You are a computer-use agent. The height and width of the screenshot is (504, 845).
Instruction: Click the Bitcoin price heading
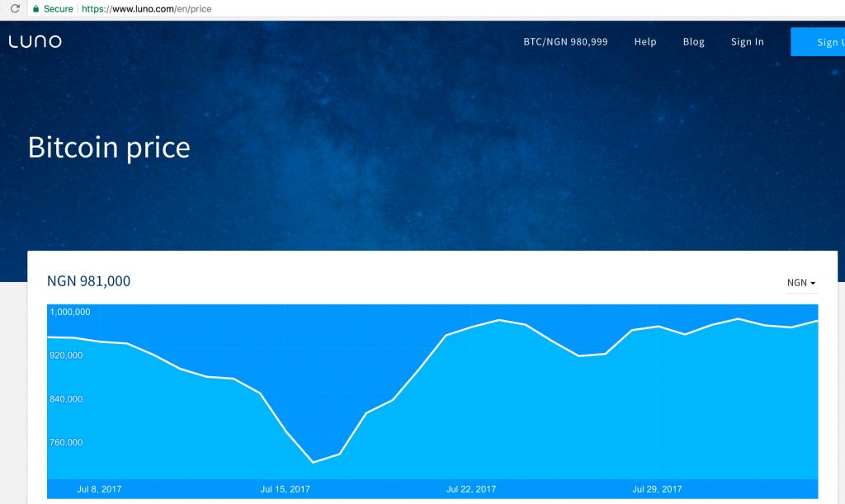[109, 147]
